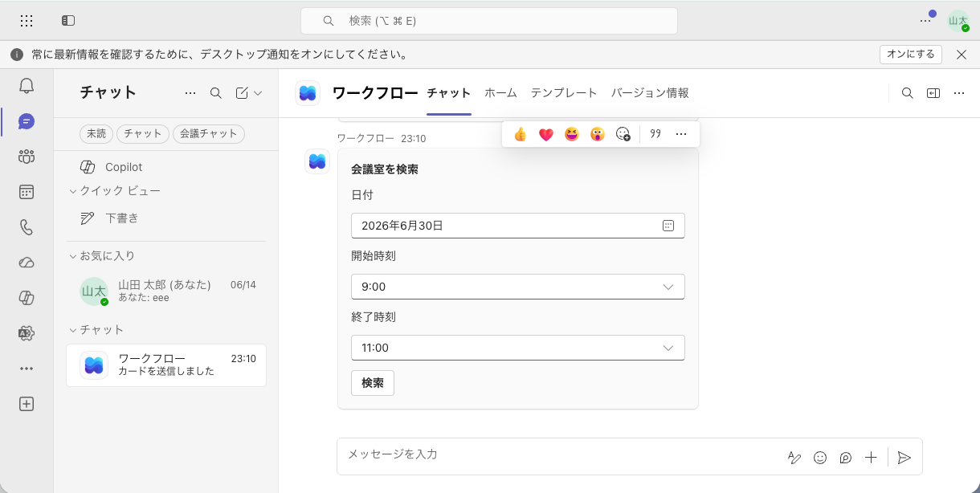The image size is (980, 493).
Task: Click the ワークフロー app logo in header
Action: pos(308,93)
